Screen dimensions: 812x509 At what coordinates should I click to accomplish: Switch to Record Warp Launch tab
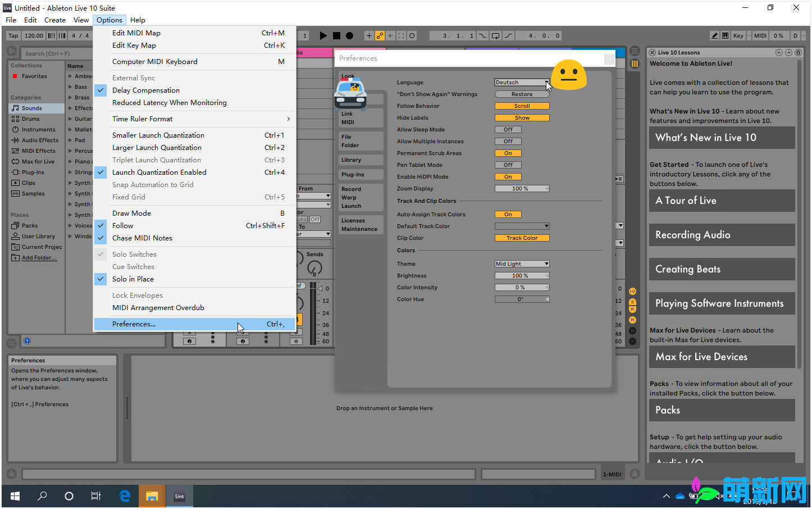pos(361,197)
